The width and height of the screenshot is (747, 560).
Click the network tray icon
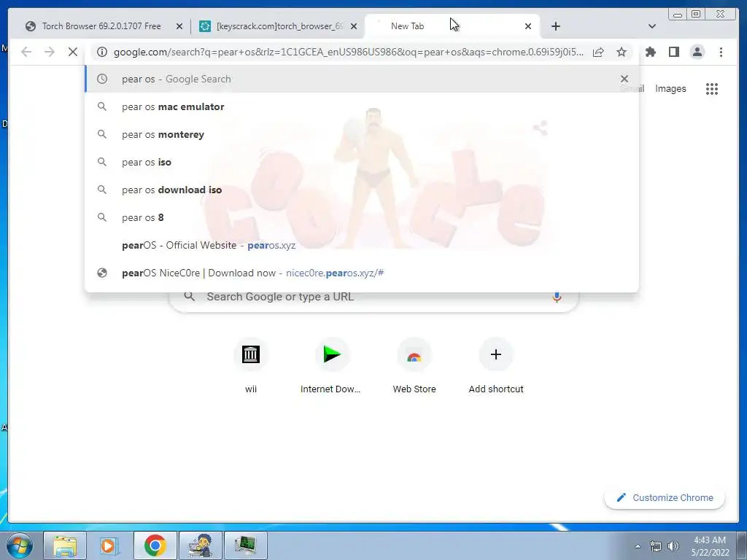656,546
